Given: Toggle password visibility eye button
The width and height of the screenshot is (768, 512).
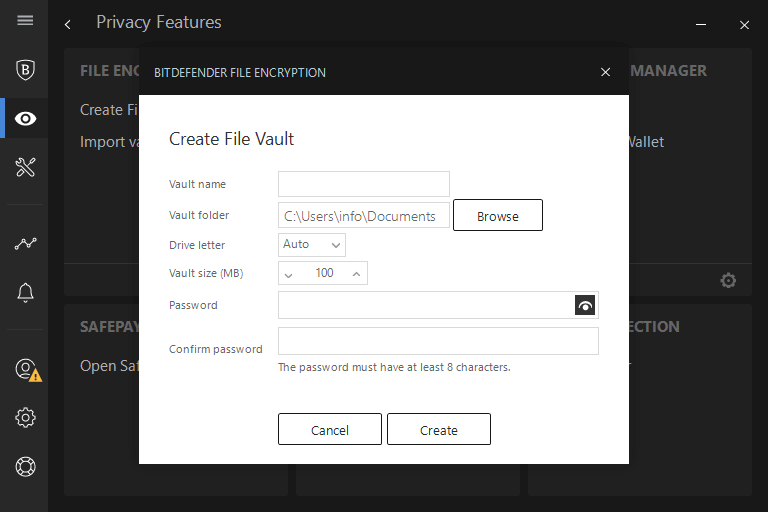Looking at the screenshot, I should tap(585, 306).
